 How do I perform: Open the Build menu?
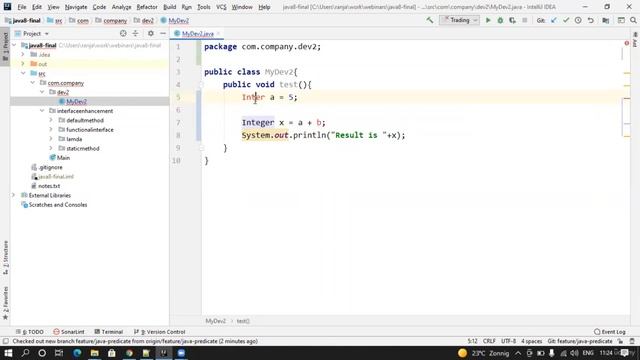[169, 7]
